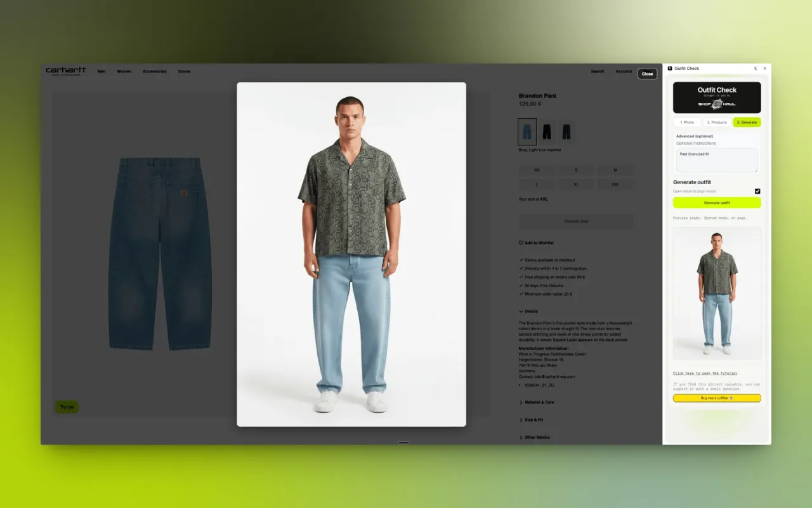Click the 'Klarna available at checkout' line
The height and width of the screenshot is (508, 812).
(549, 260)
